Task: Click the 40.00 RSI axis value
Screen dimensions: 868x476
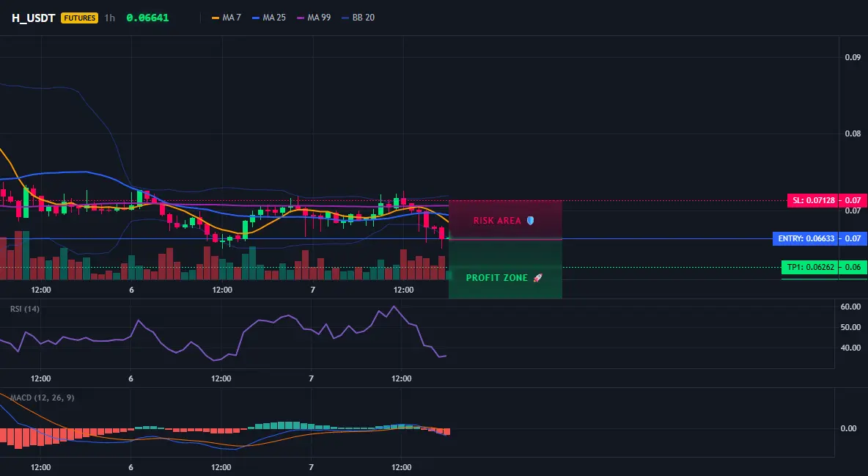Action: (x=850, y=348)
